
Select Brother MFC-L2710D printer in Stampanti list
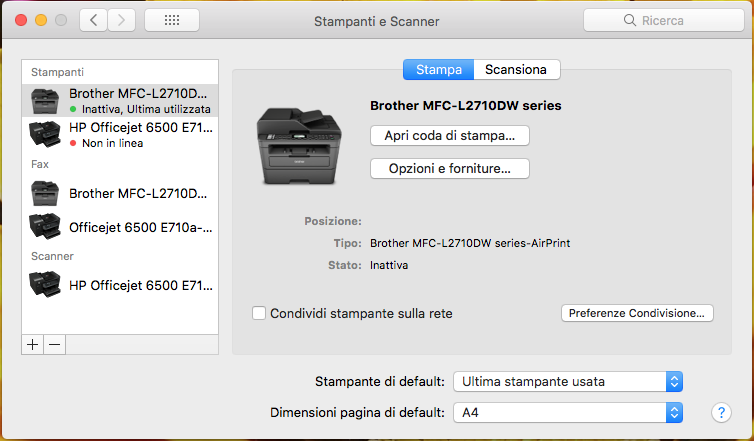click(x=120, y=101)
